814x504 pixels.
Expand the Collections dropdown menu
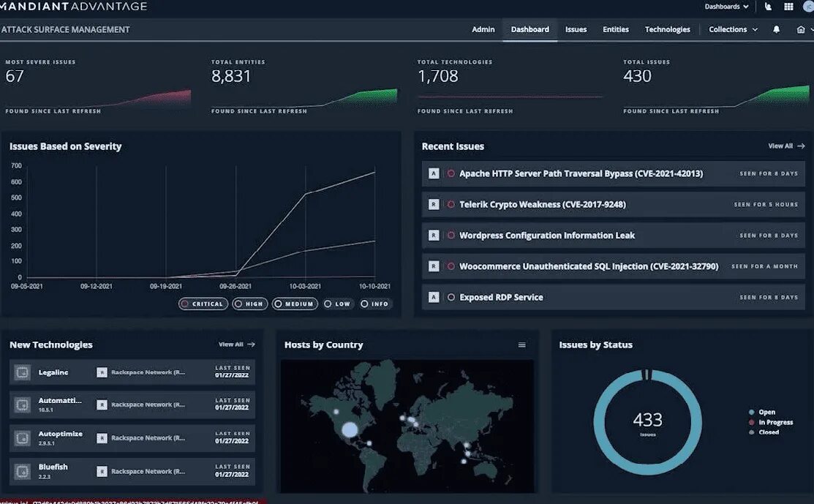[733, 29]
